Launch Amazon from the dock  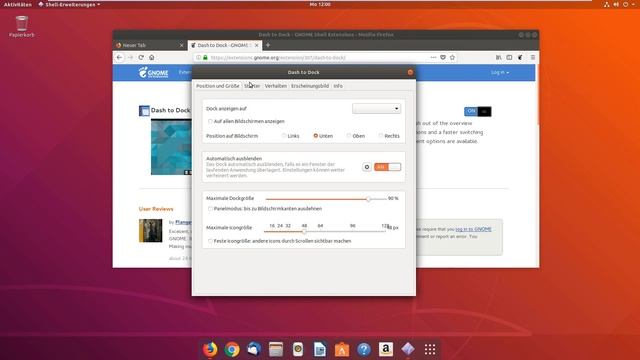click(x=386, y=349)
